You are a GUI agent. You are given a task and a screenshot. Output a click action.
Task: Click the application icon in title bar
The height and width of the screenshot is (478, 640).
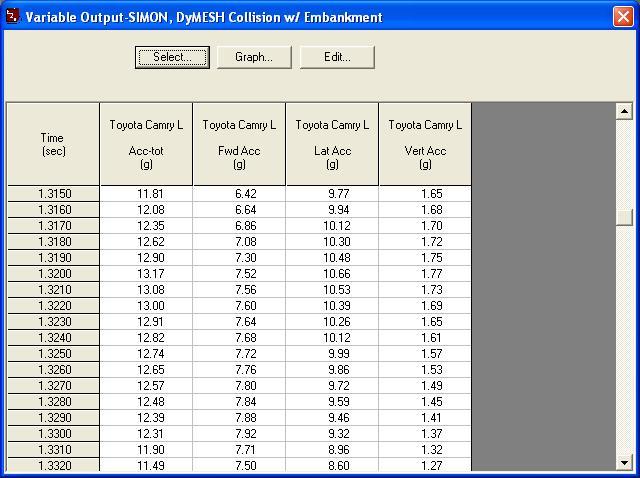pyautogui.click(x=12, y=17)
